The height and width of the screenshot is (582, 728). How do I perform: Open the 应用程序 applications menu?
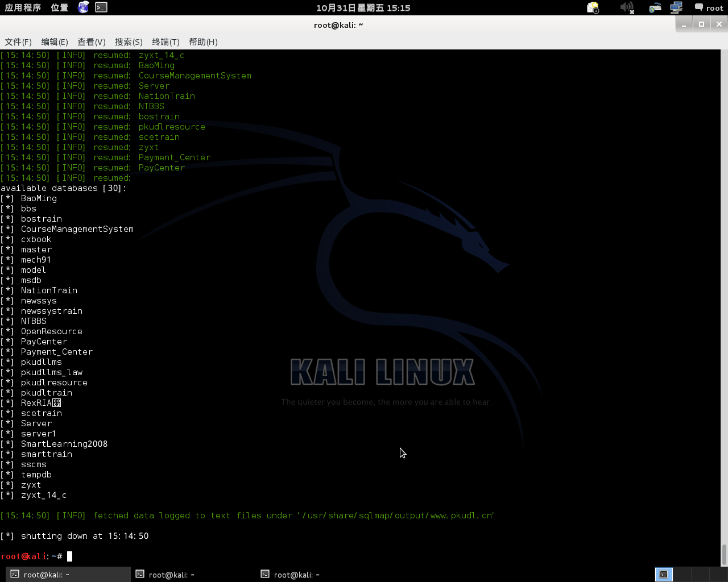(x=23, y=7)
